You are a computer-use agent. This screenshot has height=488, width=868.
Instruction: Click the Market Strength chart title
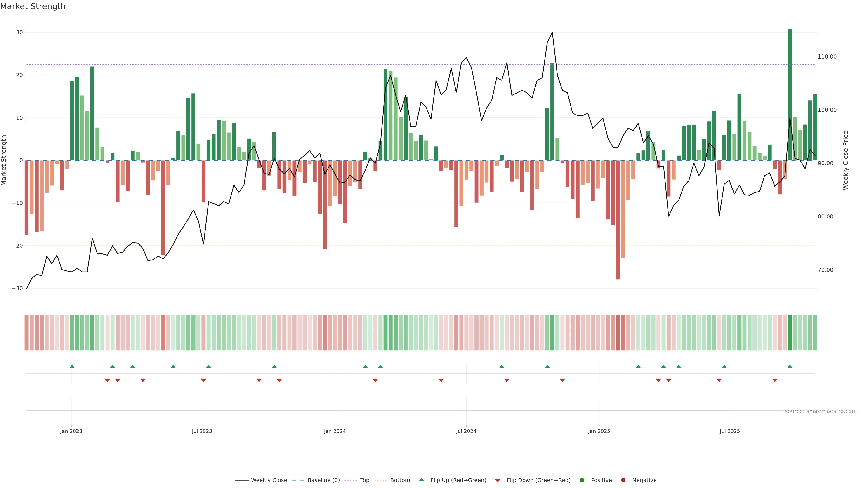(x=33, y=6)
